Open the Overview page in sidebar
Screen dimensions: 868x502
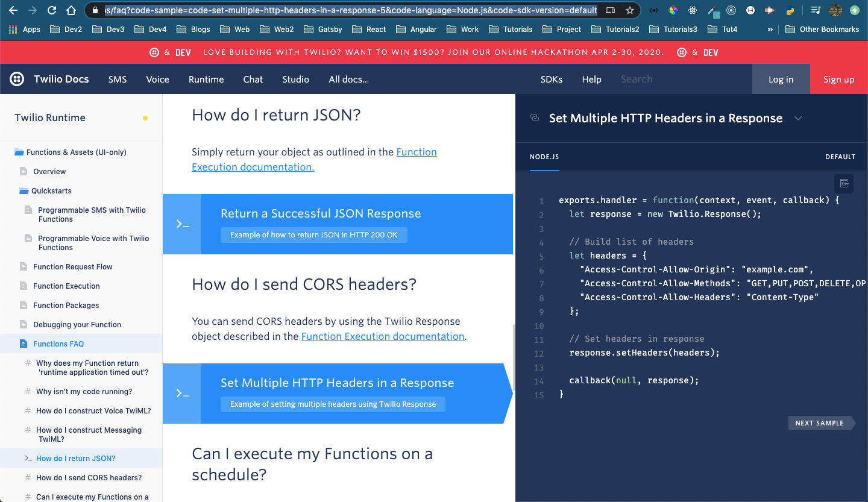click(49, 171)
